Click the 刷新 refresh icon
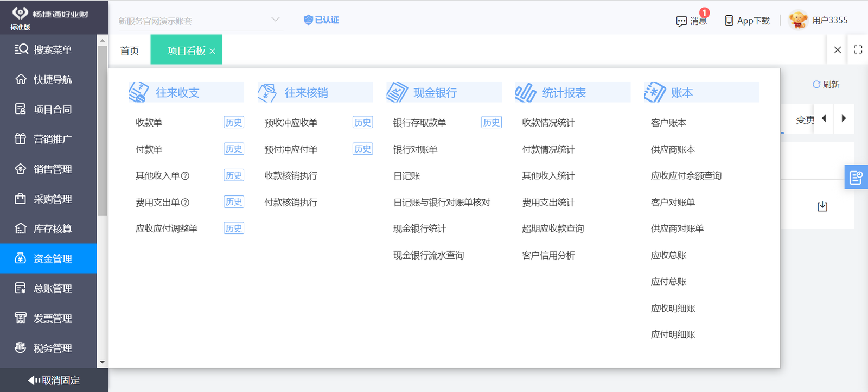This screenshot has width=868, height=392. click(x=816, y=84)
